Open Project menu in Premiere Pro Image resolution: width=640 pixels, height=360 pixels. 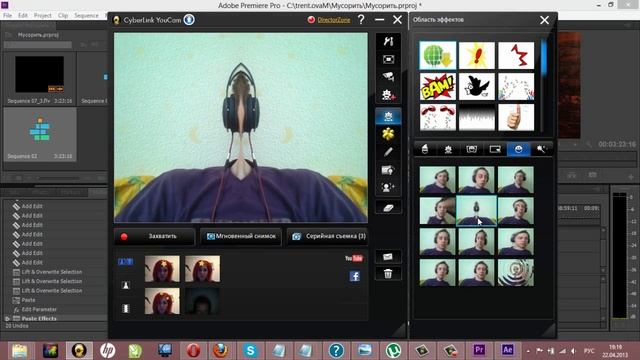point(43,16)
